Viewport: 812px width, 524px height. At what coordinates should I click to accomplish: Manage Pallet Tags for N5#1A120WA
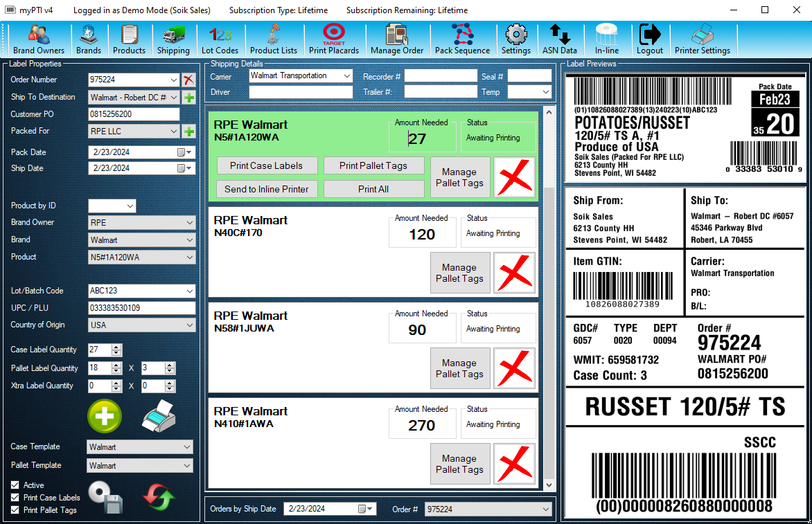(460, 177)
